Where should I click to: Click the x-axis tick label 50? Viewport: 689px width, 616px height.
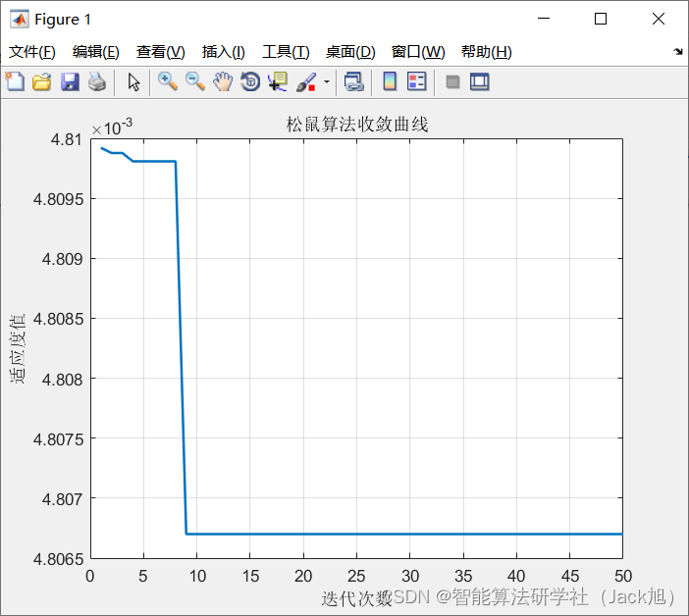click(623, 576)
